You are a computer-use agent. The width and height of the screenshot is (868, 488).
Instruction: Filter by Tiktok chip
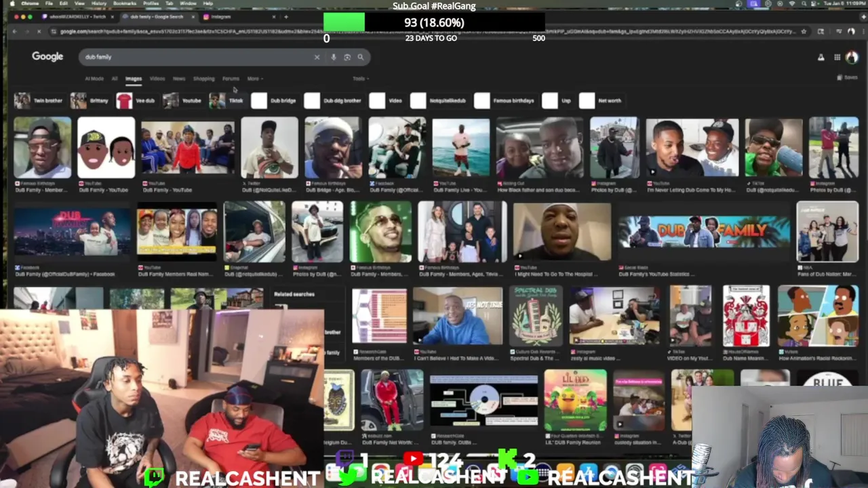click(x=226, y=100)
